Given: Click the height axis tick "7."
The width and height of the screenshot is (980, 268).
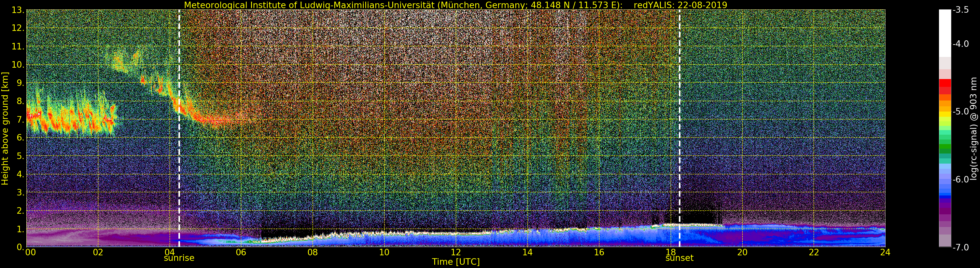Looking at the screenshot, I should click(20, 119).
